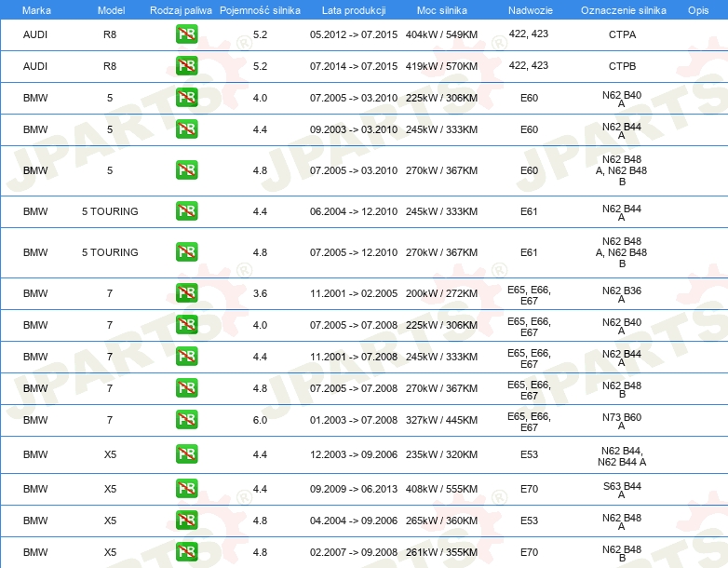Click the engine capacity value 6.0
The width and height of the screenshot is (728, 568).
point(260,420)
